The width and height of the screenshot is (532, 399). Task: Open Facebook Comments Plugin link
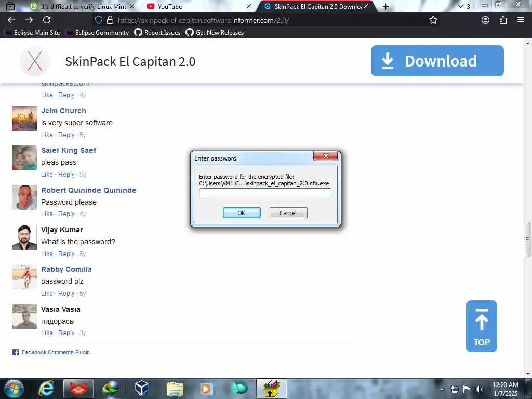coord(56,352)
